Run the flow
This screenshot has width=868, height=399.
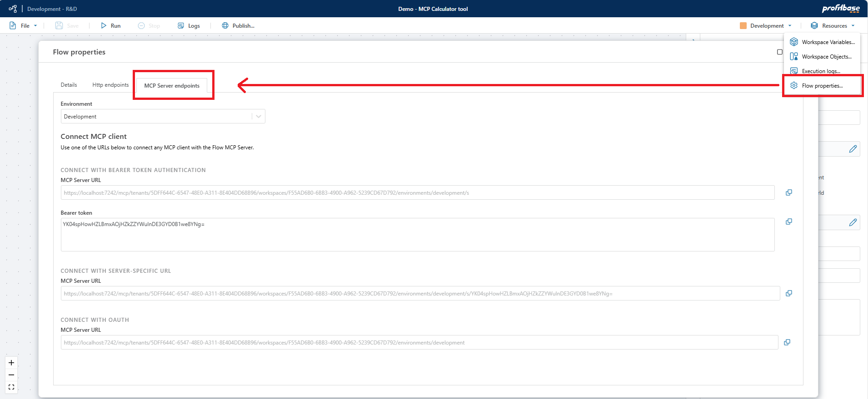pos(111,26)
